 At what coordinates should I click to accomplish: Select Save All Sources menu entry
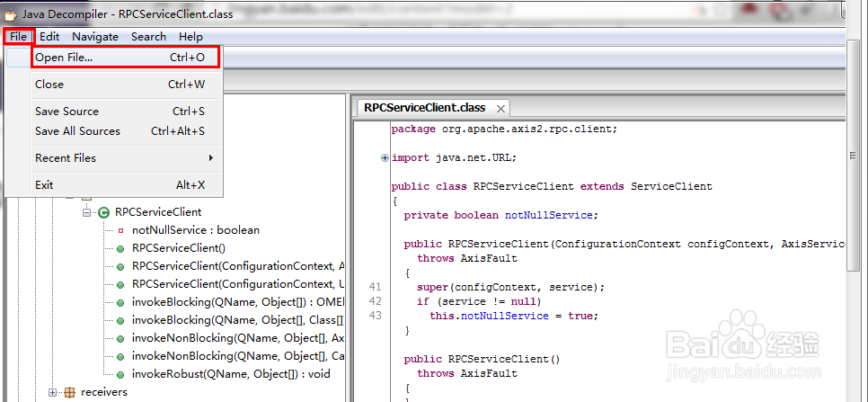click(x=115, y=131)
